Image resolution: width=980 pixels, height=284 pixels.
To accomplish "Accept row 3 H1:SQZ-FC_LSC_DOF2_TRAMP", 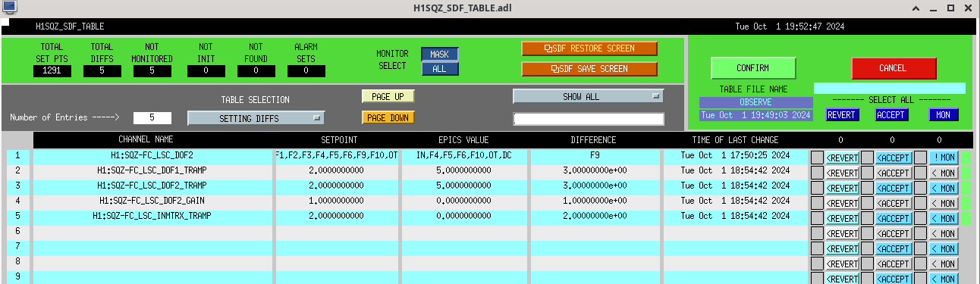I will tap(894, 188).
